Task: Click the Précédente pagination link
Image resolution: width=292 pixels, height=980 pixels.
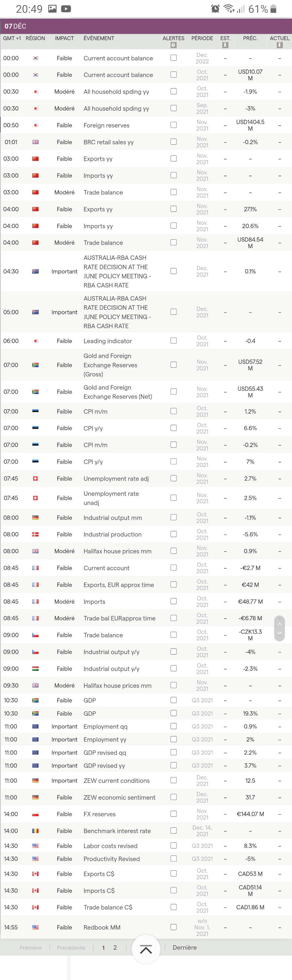Action: click(x=71, y=948)
